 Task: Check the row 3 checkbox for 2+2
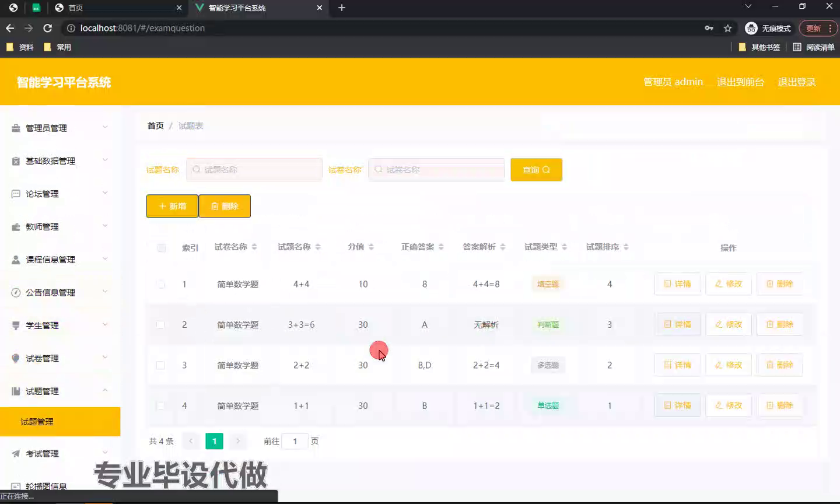(160, 365)
